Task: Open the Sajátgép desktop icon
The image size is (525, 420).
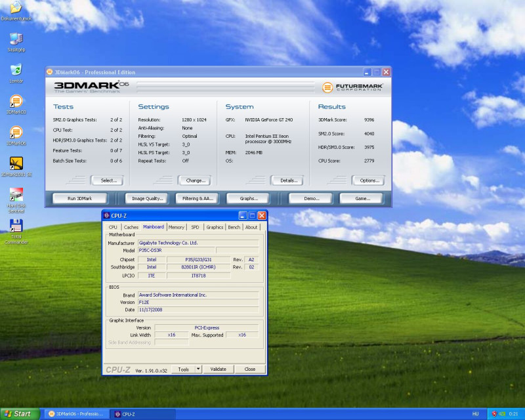Action: coord(16,42)
